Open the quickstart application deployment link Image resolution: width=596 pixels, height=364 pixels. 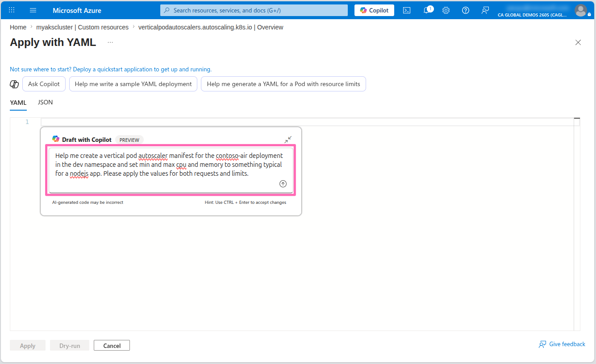[x=111, y=70]
